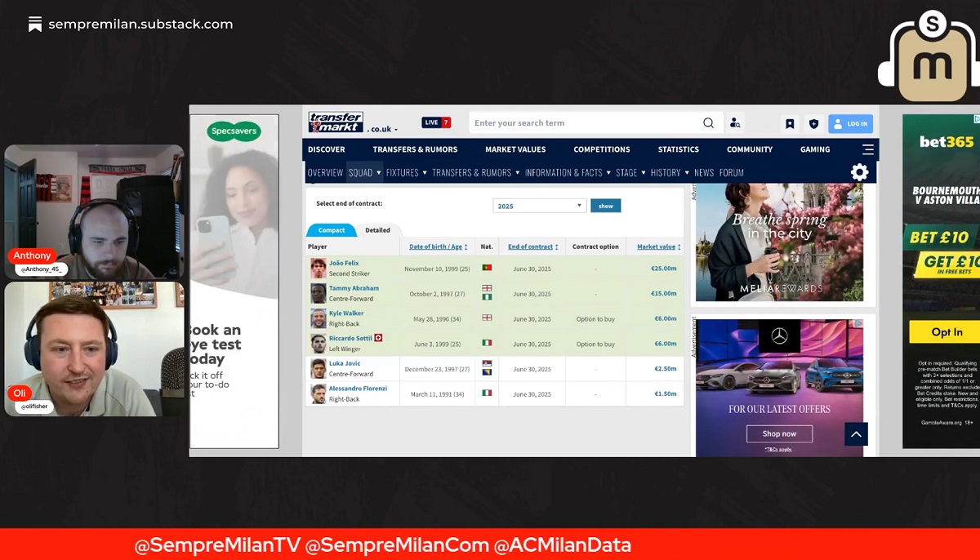Open João Felix's player profile link
The image size is (980, 560).
point(344,263)
